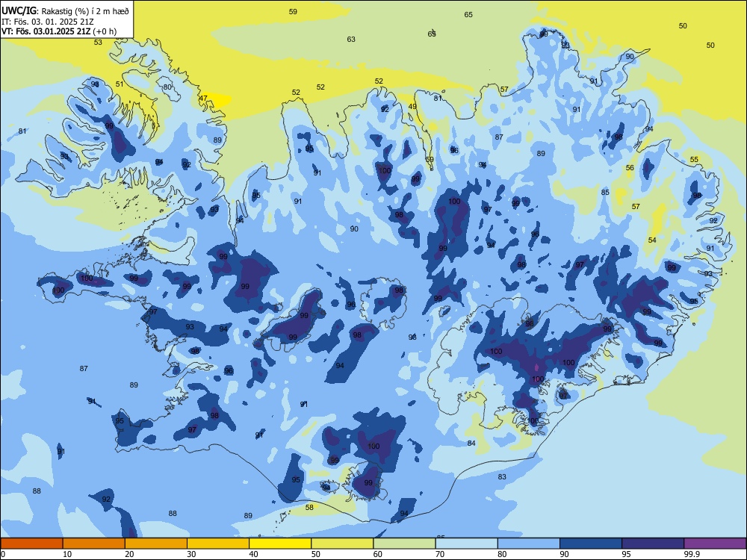This screenshot has width=747, height=560.
Task: Click the bright yellow 40–50 legend swatch
Action: (x=280, y=544)
